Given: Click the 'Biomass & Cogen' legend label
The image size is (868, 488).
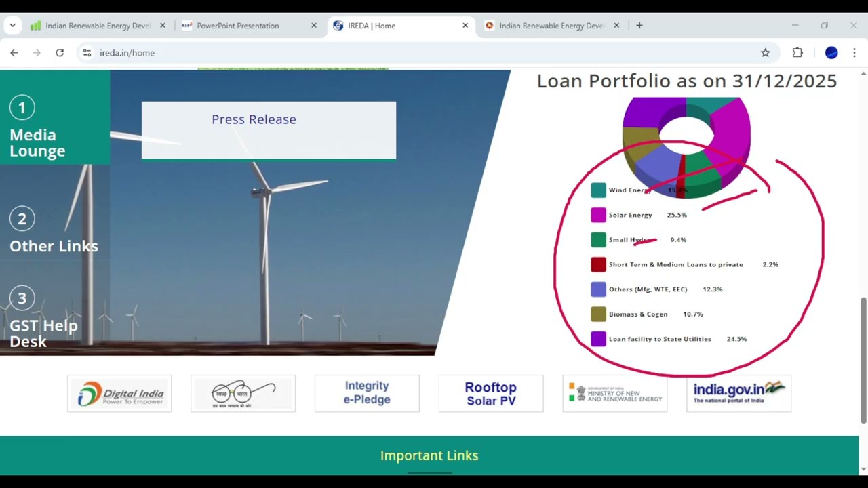Looking at the screenshot, I should point(638,314).
